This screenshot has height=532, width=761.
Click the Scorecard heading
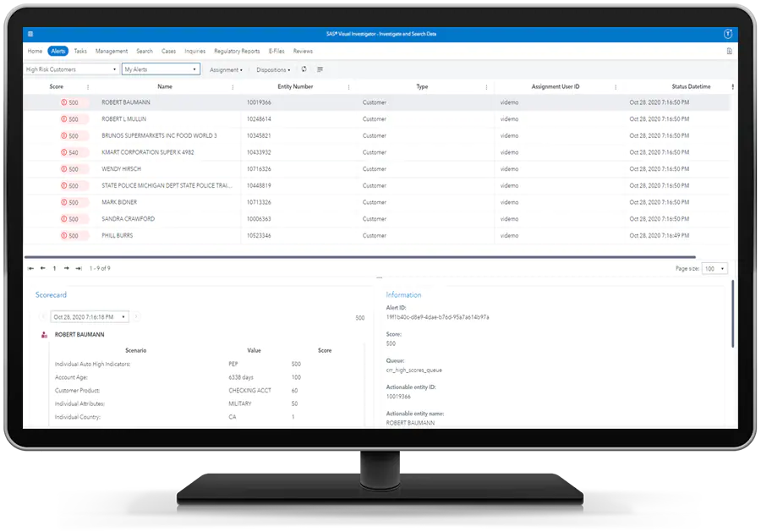click(51, 294)
